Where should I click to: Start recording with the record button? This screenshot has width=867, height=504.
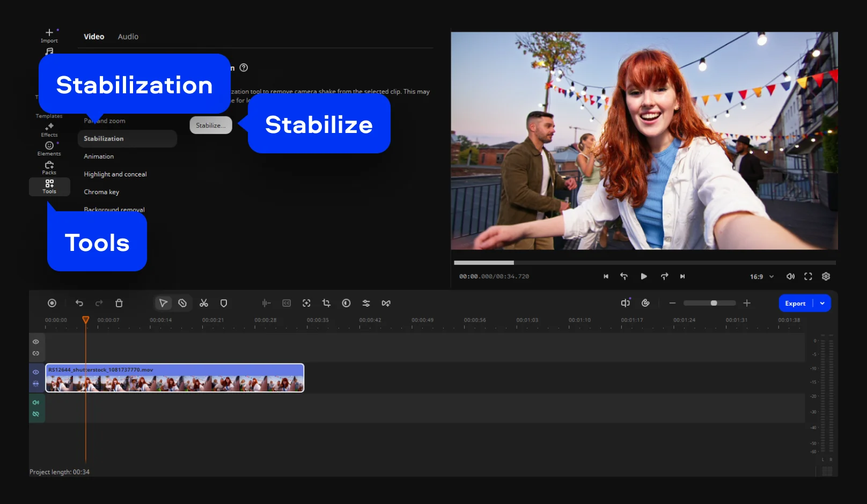(52, 303)
